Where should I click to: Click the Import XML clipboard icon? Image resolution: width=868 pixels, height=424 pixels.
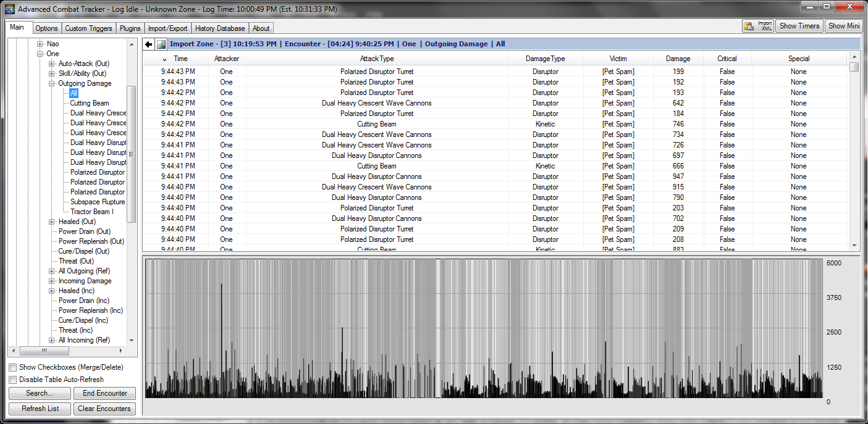[749, 26]
